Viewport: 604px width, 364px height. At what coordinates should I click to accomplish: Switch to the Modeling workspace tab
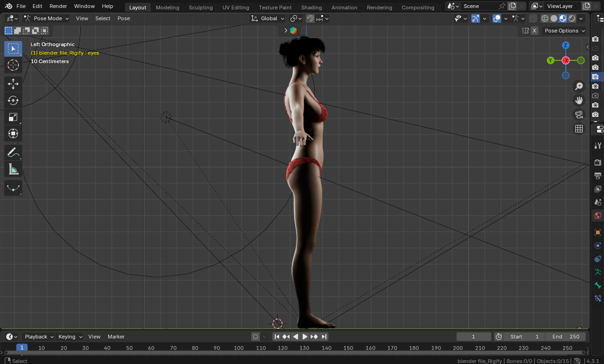tap(168, 7)
